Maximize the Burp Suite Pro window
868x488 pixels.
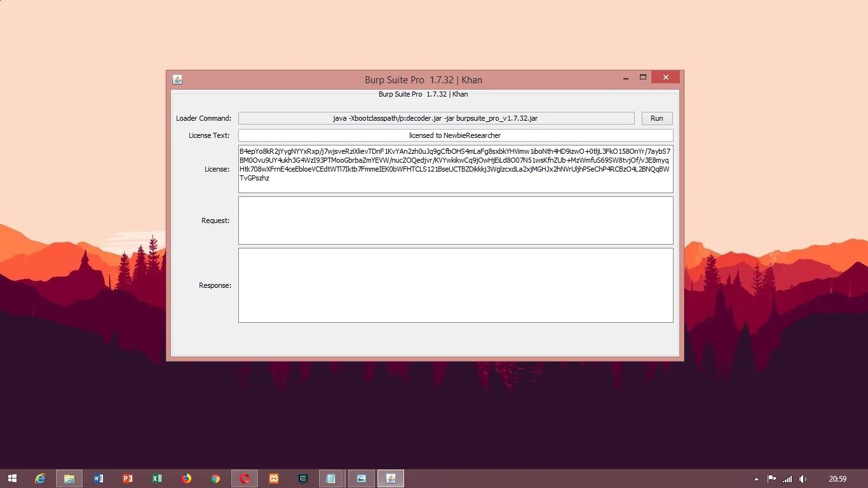643,77
